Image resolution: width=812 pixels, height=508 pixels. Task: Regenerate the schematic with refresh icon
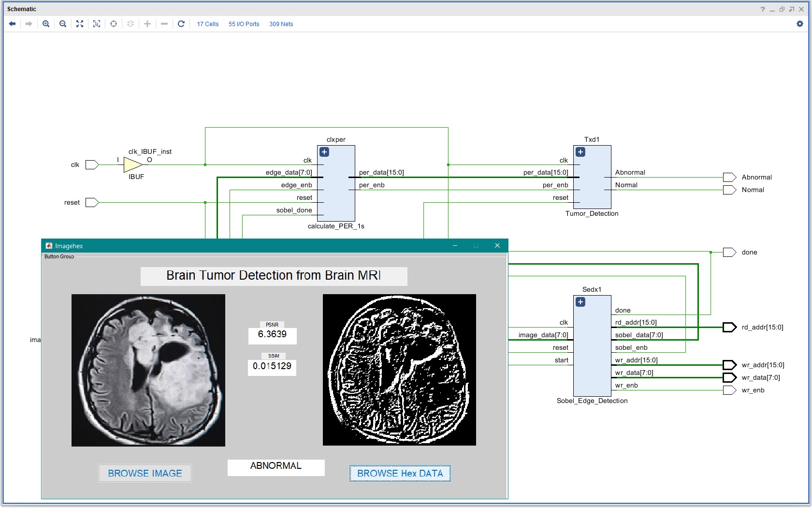(181, 24)
